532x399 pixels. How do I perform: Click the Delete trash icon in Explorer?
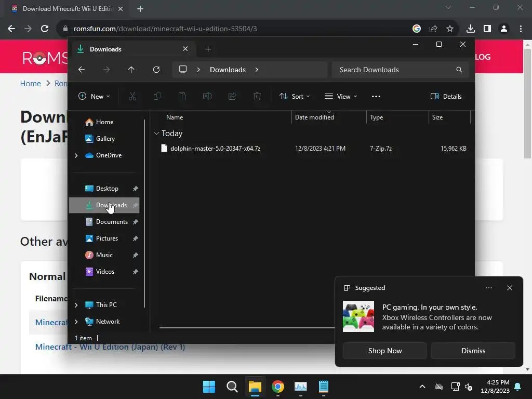click(x=257, y=96)
